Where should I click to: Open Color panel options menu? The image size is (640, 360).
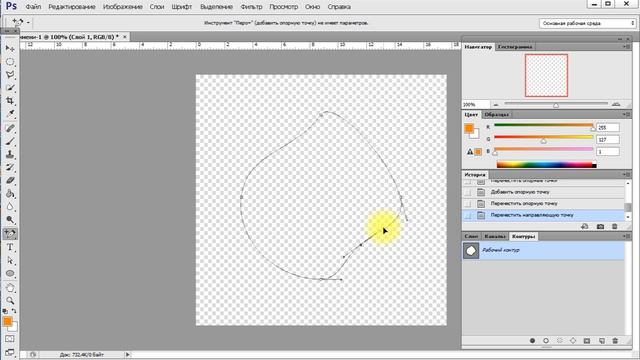pyautogui.click(x=626, y=115)
